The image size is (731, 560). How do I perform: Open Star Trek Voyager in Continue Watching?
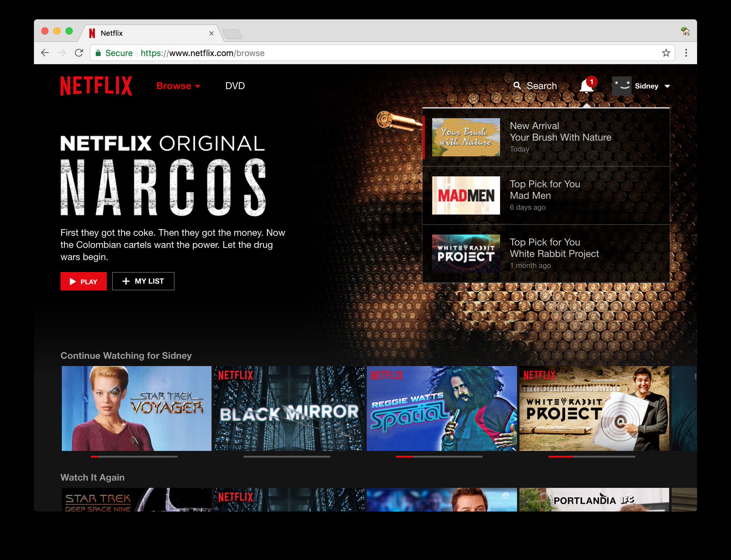click(136, 408)
